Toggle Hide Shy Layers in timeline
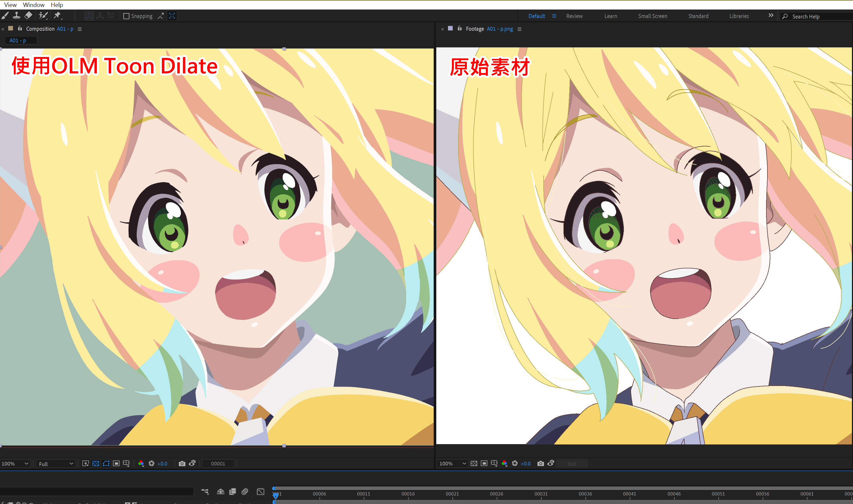Viewport: 853px width, 504px height. click(221, 492)
